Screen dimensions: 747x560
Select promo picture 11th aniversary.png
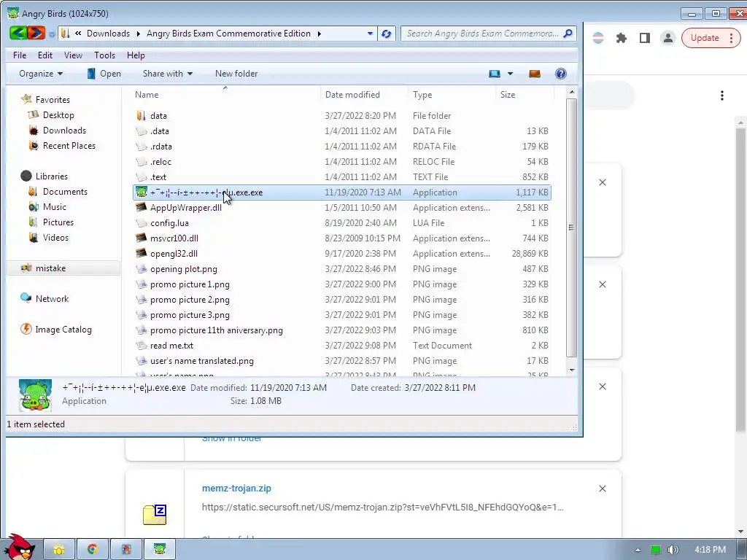click(x=341, y=330)
